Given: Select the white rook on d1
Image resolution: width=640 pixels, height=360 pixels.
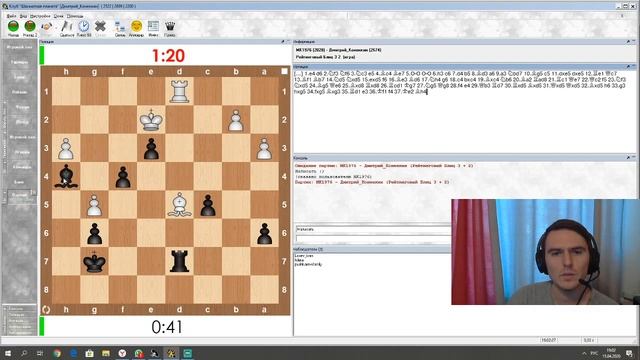Looking at the screenshot, I should [x=179, y=91].
